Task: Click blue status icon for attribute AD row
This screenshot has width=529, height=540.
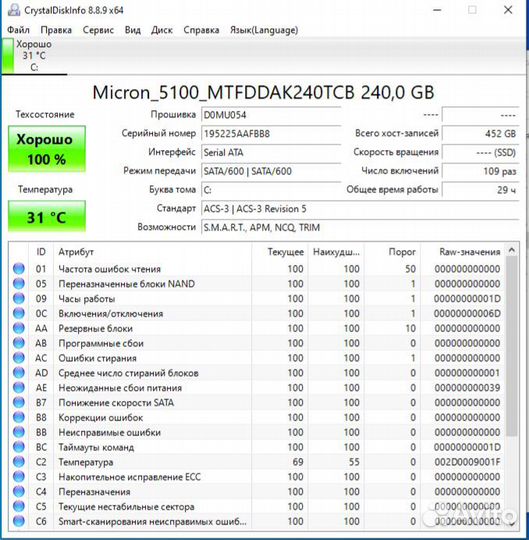Action: pos(19,372)
